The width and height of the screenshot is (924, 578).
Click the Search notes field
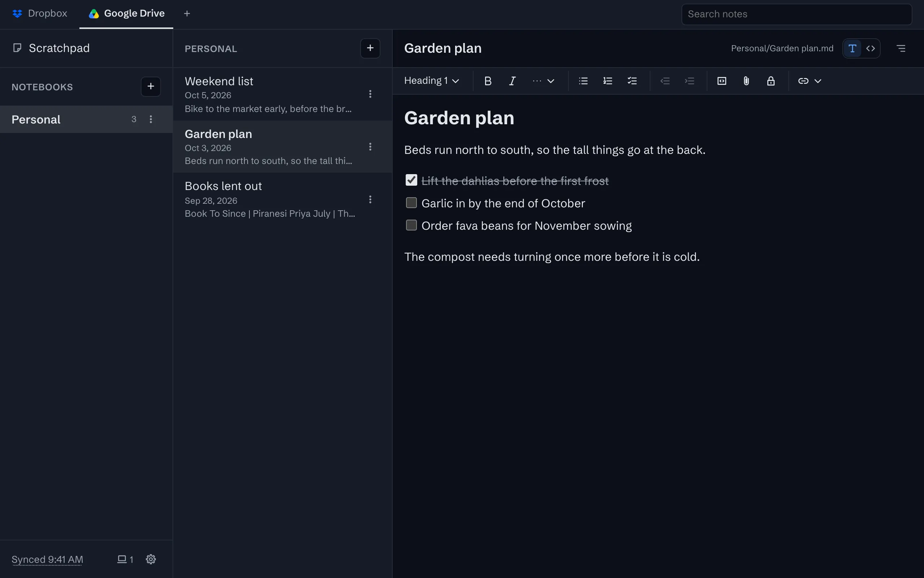[x=797, y=14]
